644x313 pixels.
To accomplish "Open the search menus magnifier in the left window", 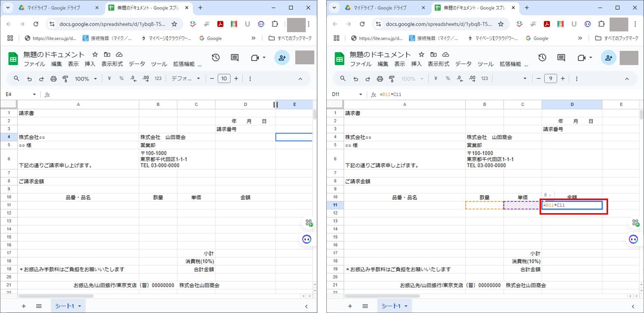I will click(16, 79).
